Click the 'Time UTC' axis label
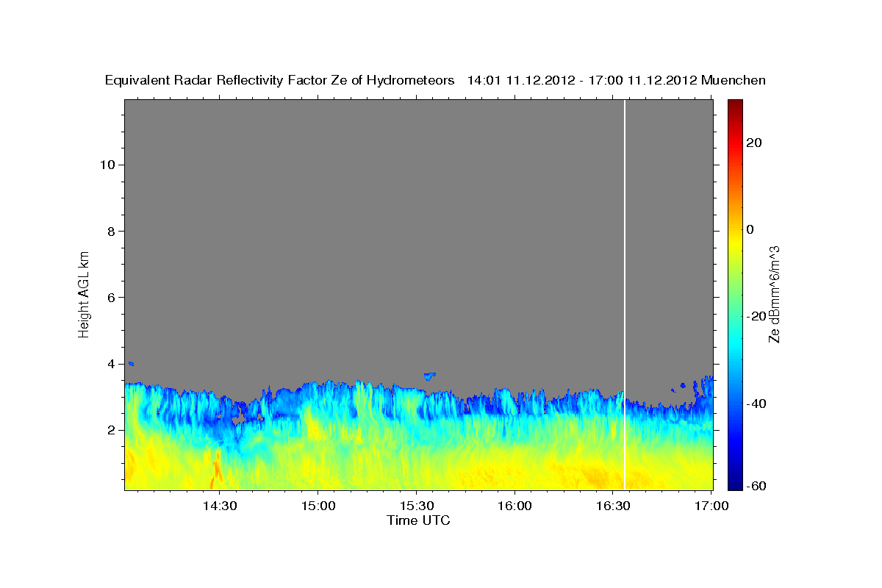Image resolution: width=882 pixels, height=588 pixels. click(x=418, y=520)
